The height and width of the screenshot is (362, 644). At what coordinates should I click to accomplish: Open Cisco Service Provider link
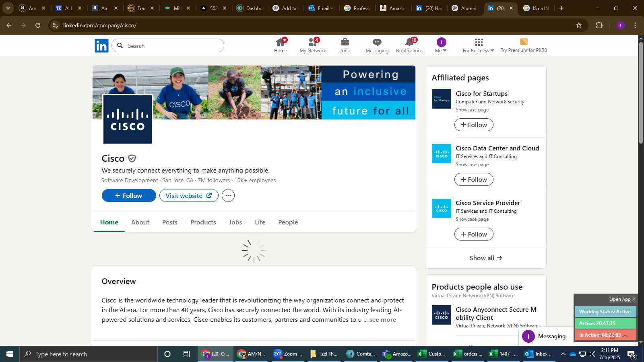click(x=488, y=203)
